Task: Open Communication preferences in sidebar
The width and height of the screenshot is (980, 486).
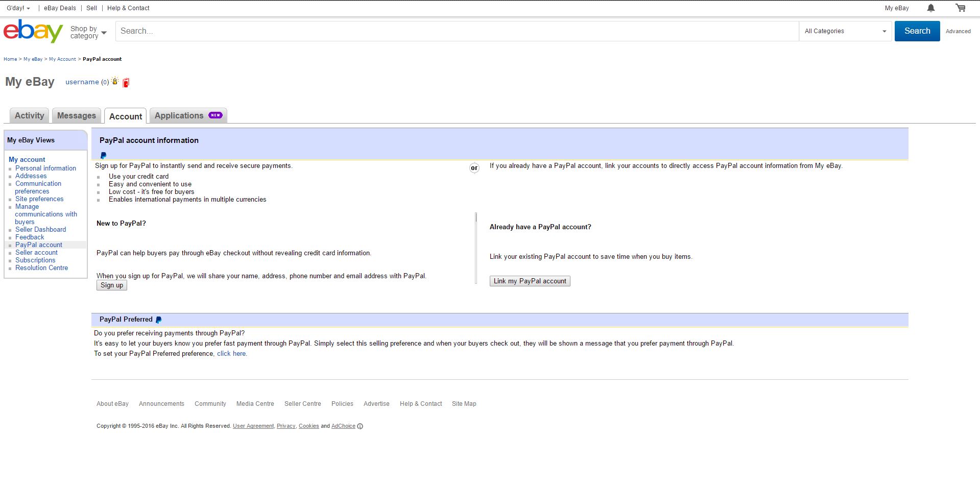Action: click(38, 187)
